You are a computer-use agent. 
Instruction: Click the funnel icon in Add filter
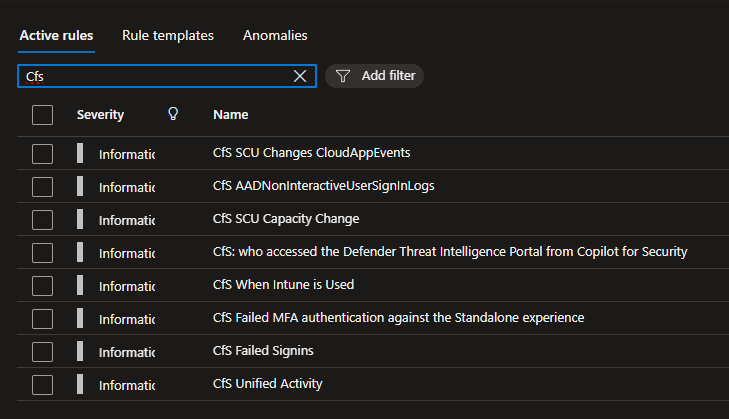[343, 76]
